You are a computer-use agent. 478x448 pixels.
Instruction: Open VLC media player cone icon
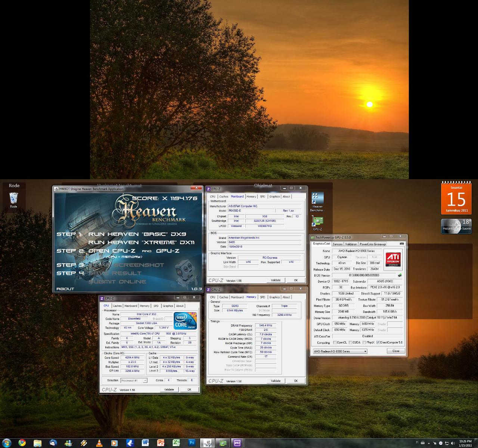tap(99, 443)
